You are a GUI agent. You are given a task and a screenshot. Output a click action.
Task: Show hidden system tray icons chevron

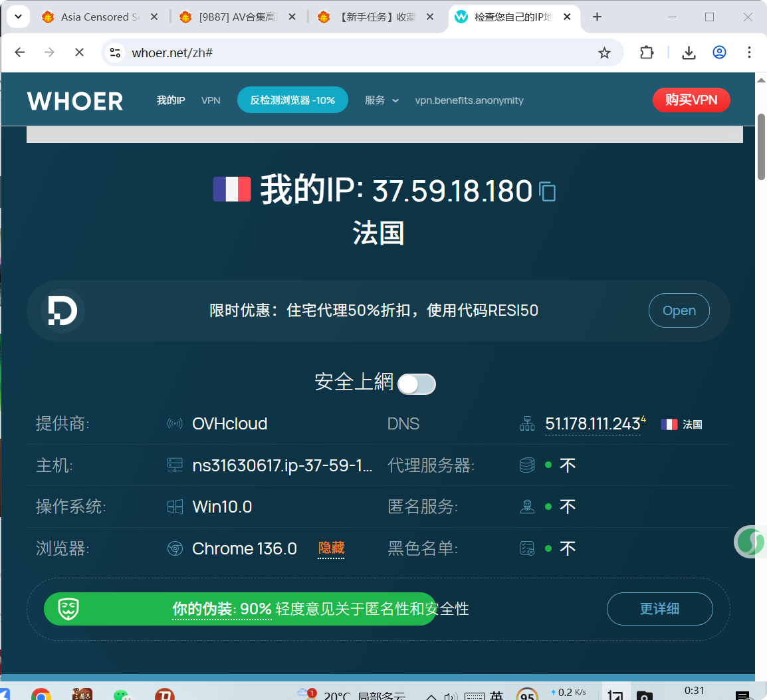pyautogui.click(x=431, y=697)
